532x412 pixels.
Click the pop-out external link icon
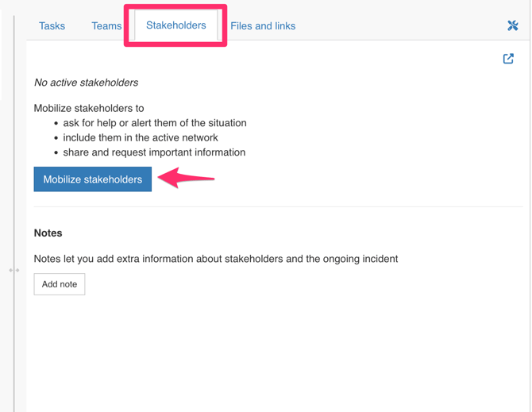coord(508,59)
